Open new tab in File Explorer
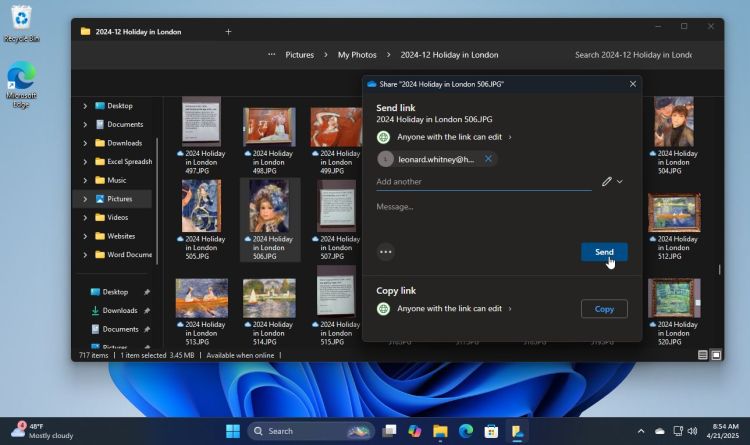The width and height of the screenshot is (750, 445). [x=228, y=32]
